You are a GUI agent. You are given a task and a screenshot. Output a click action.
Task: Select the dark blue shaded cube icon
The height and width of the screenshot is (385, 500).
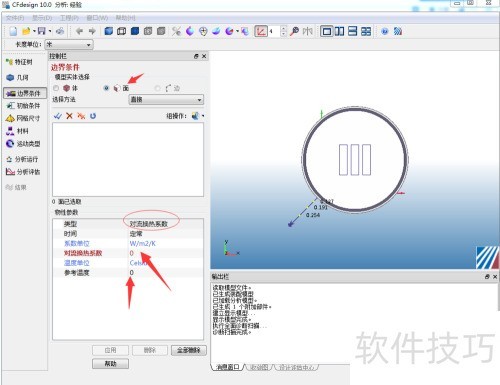(x=135, y=31)
